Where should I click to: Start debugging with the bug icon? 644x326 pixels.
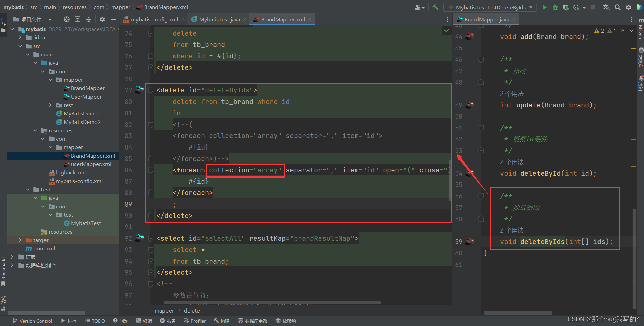[555, 7]
